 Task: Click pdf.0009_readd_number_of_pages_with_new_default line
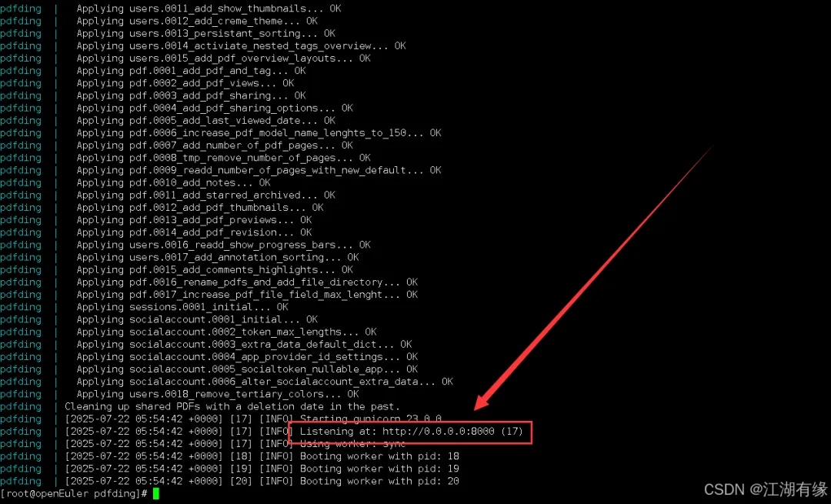[259, 170]
